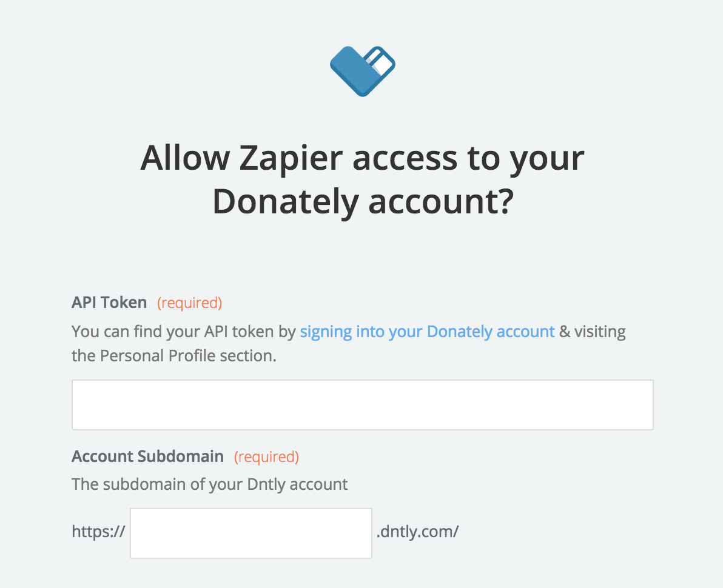Viewport: 723px width, 588px height.
Task: Click the required tag beside Account Subdomain
Action: tap(266, 456)
